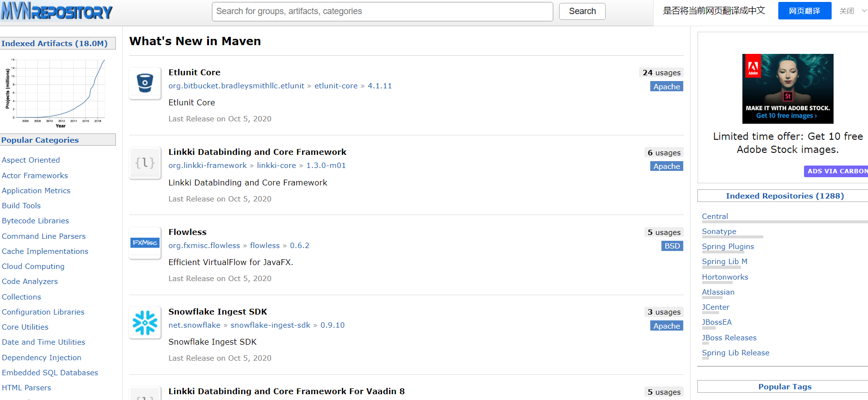
Task: Open the Core Utilities category
Action: pyautogui.click(x=25, y=327)
